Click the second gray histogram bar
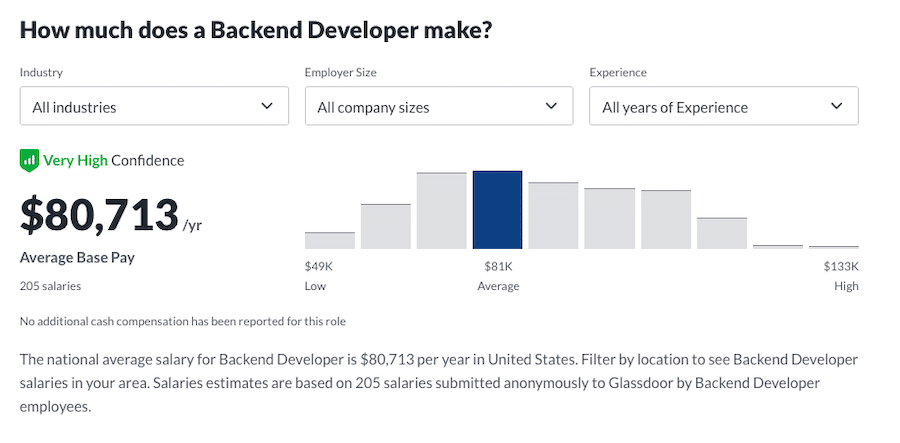Image resolution: width=900 pixels, height=443 pixels. (386, 226)
